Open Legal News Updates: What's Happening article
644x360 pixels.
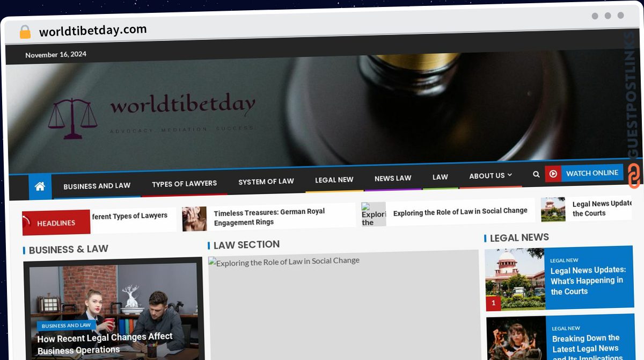click(588, 280)
